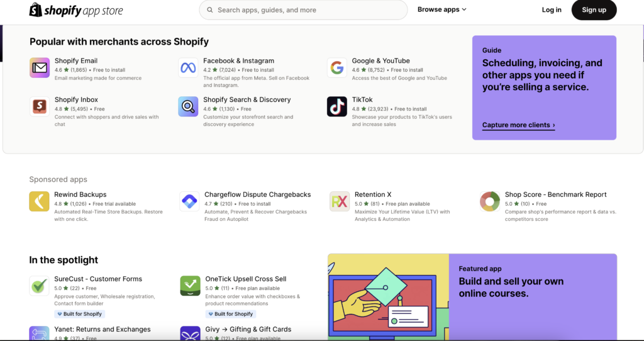Image resolution: width=644 pixels, height=341 pixels.
Task: Expand the Browse apps dropdown
Action: [442, 9]
